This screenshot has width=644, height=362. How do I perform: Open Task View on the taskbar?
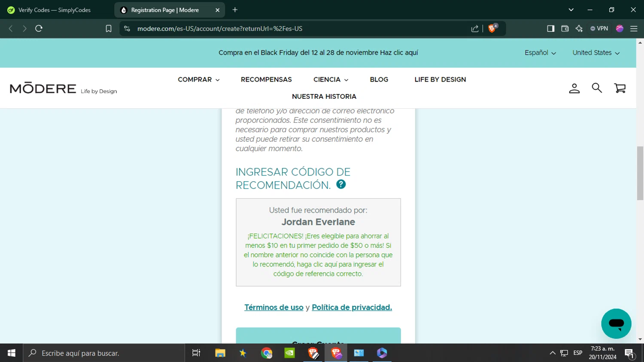tap(196, 353)
